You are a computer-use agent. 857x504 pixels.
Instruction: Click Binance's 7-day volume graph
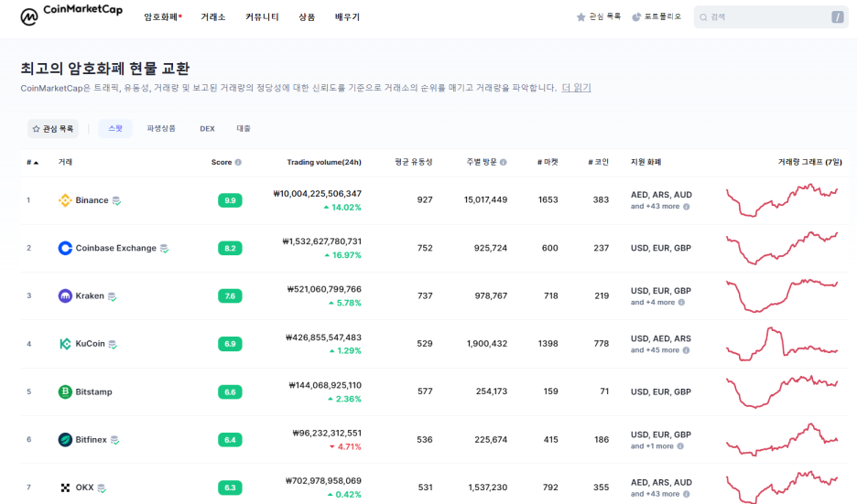[x=782, y=200]
